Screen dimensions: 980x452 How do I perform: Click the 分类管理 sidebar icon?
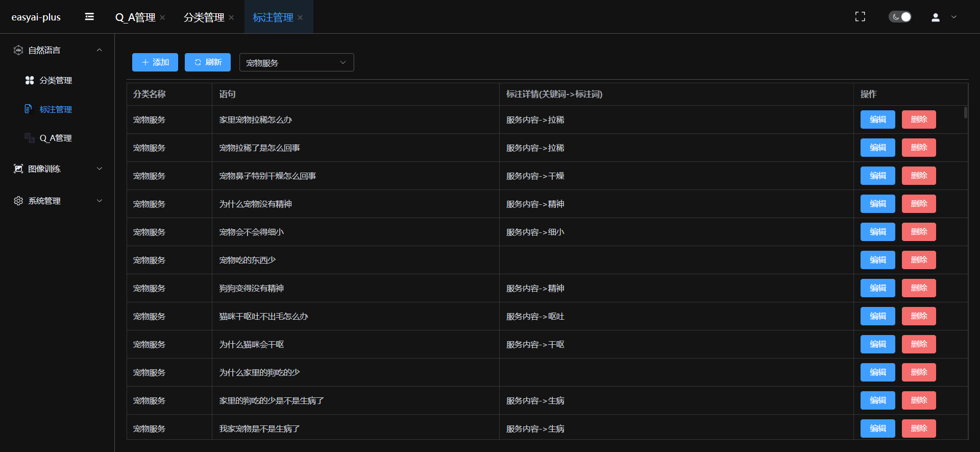[x=30, y=80]
